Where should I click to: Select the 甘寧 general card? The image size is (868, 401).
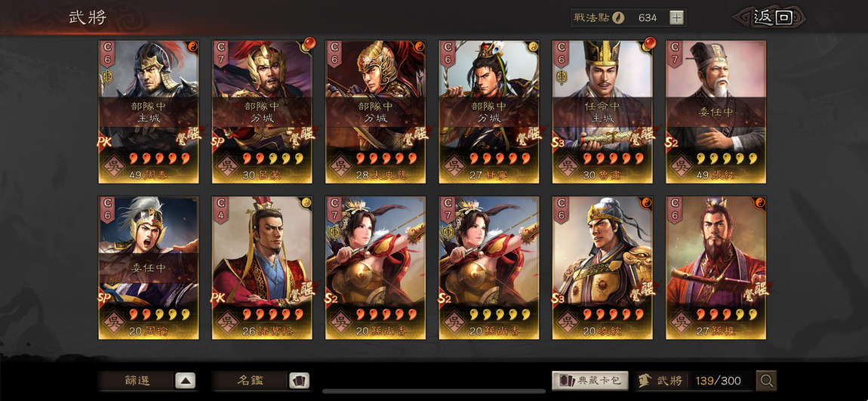click(489, 112)
